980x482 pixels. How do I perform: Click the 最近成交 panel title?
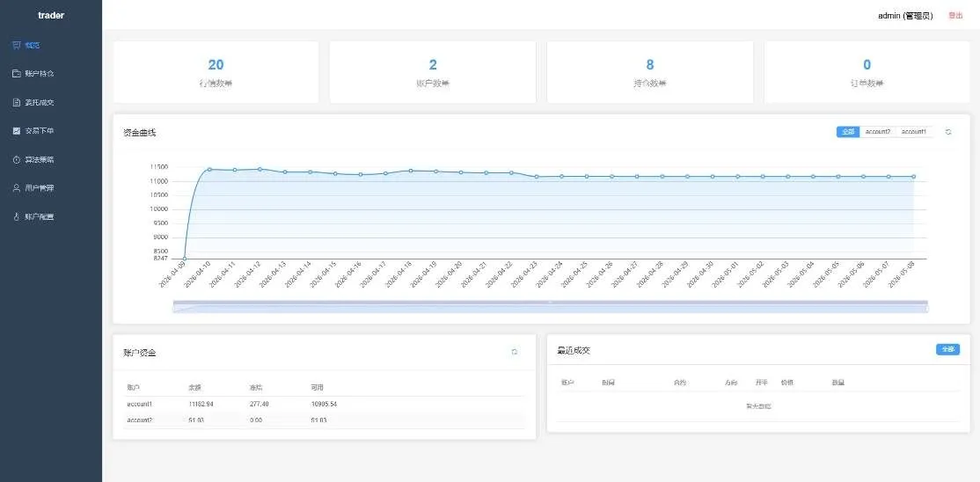573,350
